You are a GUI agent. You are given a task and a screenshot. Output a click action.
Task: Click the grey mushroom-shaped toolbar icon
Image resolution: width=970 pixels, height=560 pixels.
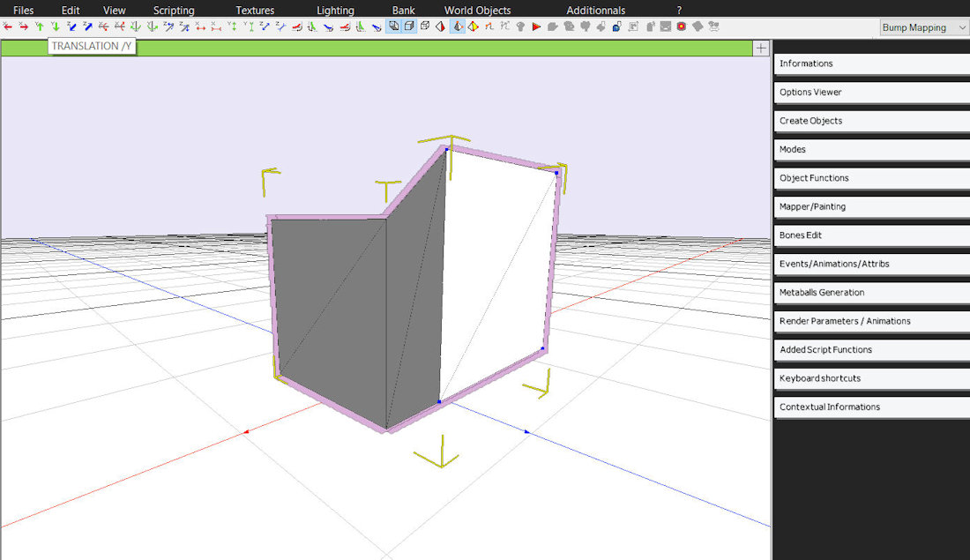coord(521,26)
